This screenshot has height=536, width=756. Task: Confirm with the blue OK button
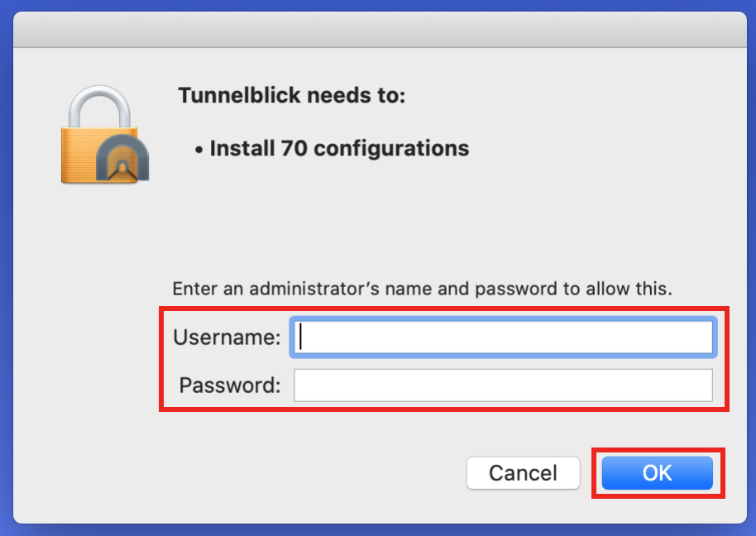coord(658,473)
